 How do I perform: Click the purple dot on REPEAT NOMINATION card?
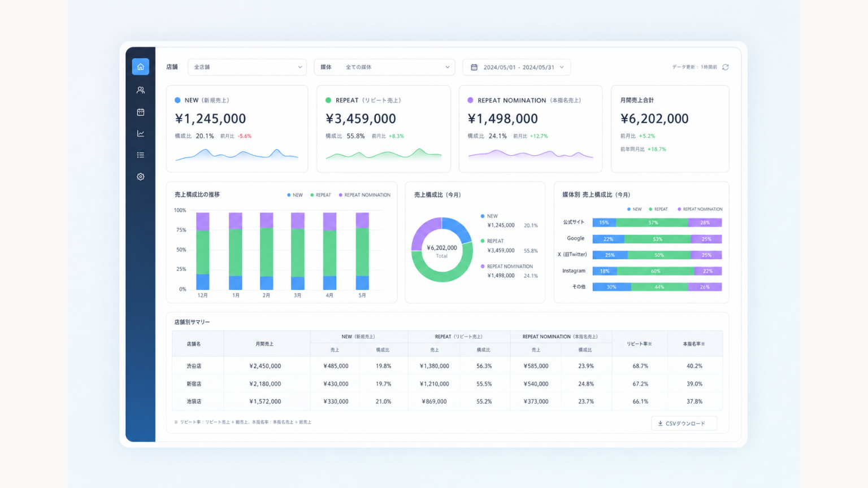coord(470,100)
